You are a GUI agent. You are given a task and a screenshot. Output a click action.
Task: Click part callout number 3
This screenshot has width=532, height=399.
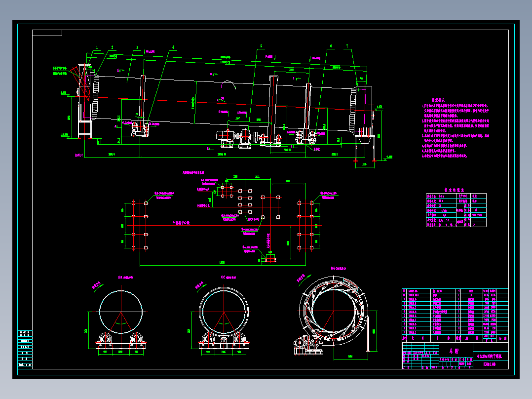137,47
